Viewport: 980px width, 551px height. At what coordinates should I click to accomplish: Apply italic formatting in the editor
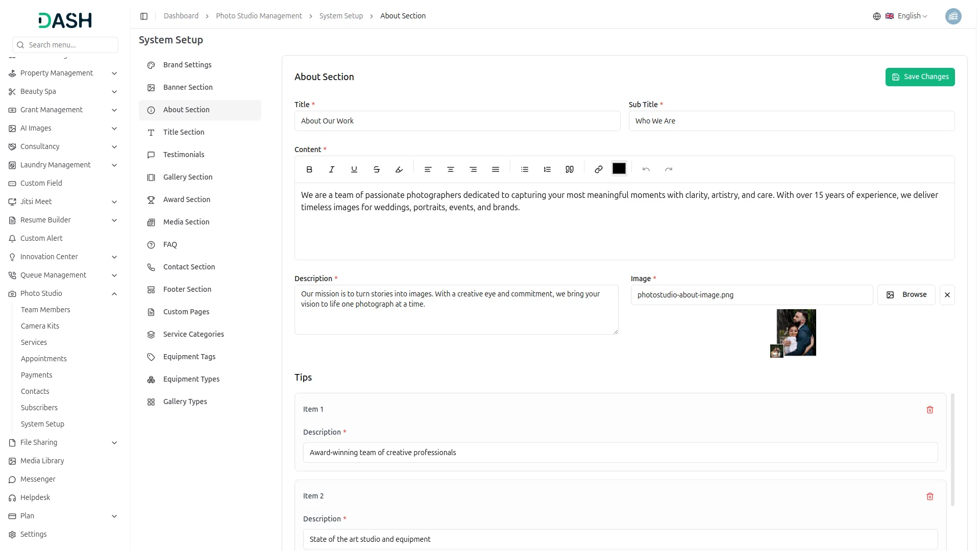tap(332, 169)
